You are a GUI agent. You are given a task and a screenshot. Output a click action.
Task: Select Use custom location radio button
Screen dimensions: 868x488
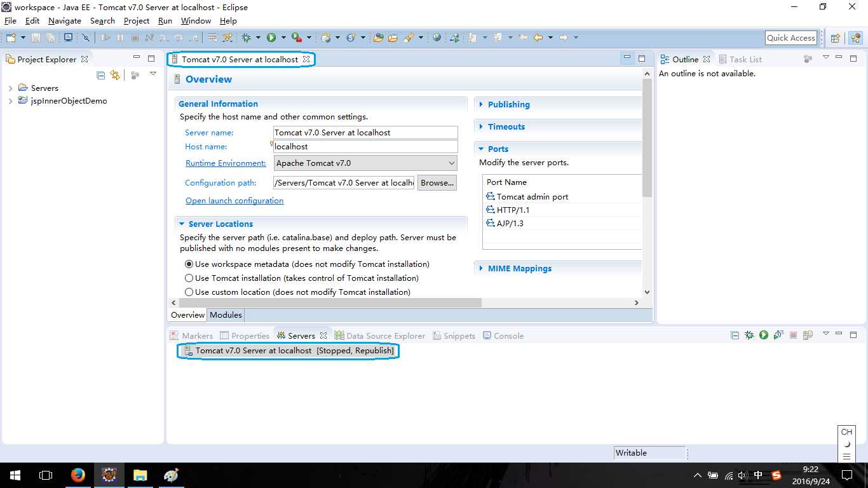pyautogui.click(x=189, y=292)
